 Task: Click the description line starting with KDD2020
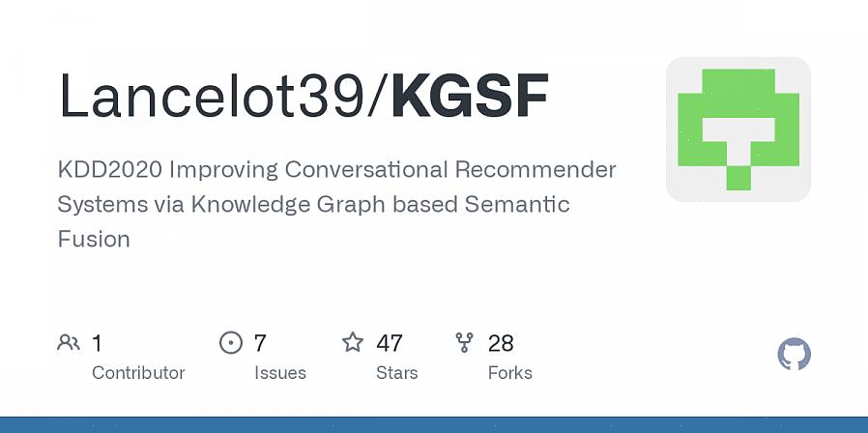pyautogui.click(x=336, y=170)
